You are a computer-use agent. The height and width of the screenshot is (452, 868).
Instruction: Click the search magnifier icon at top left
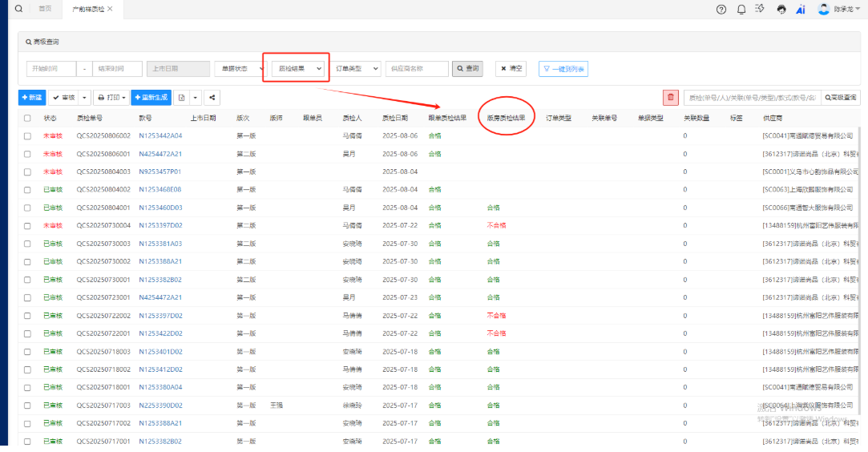[x=18, y=9]
